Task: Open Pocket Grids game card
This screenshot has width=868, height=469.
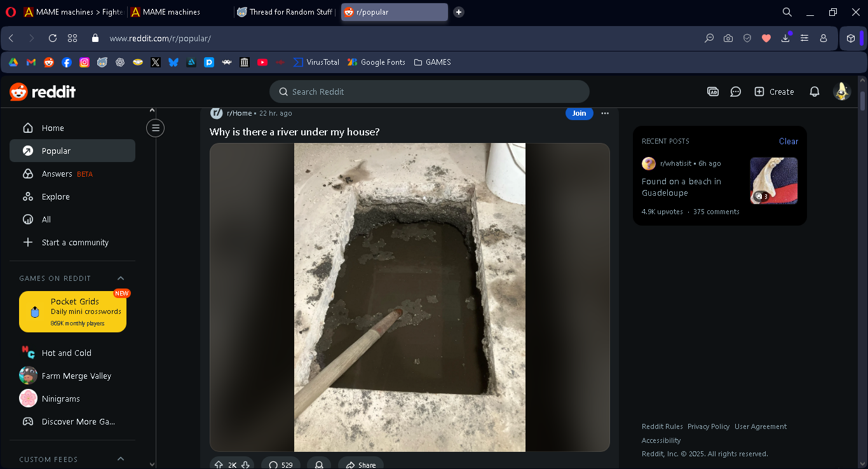Action: click(72, 311)
